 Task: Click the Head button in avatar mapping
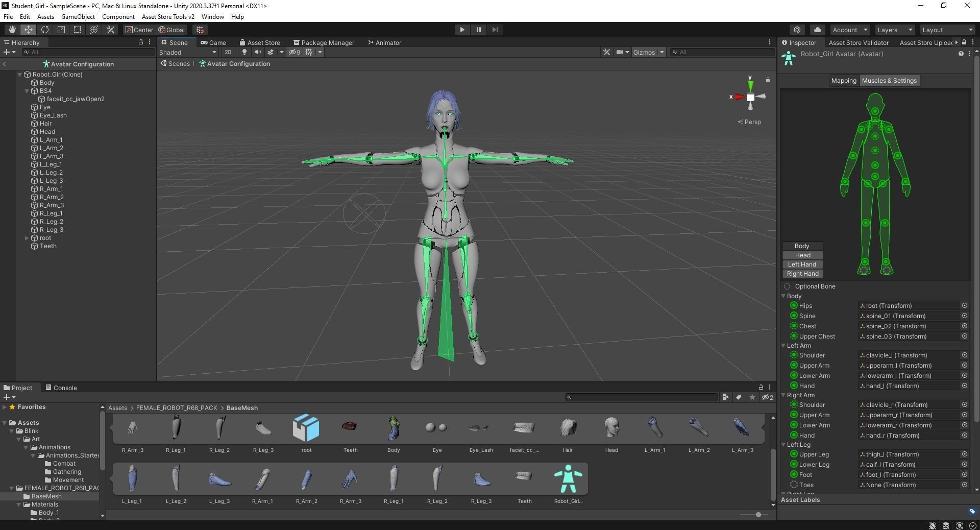[802, 255]
